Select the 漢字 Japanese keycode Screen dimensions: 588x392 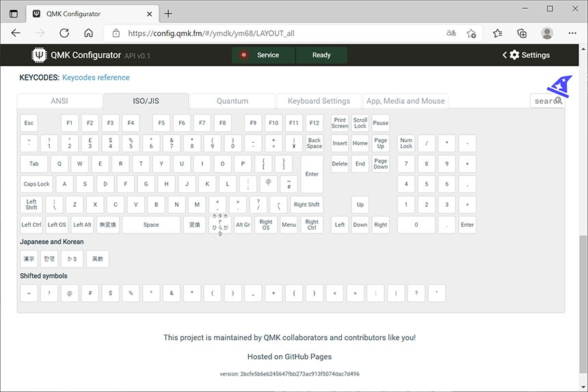pos(29,259)
